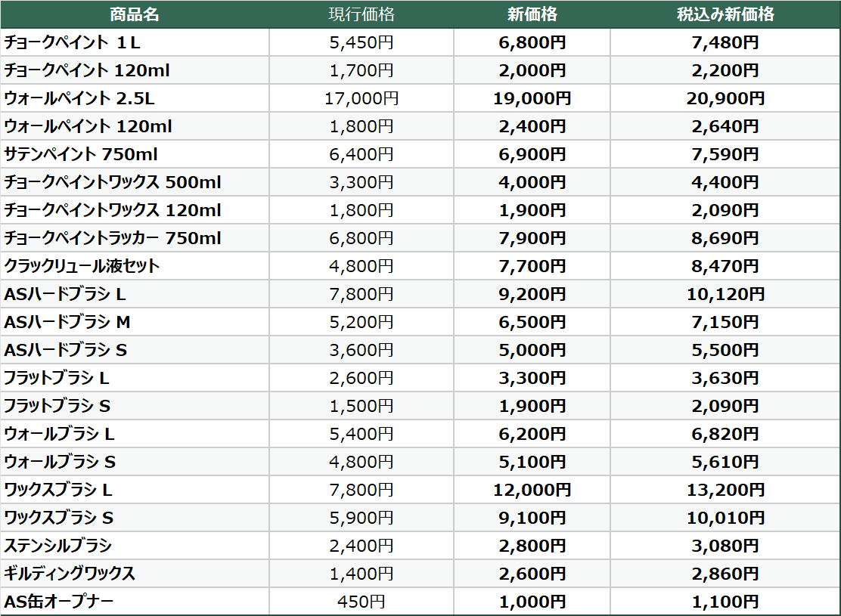Click the 現行価格 column header
Viewport: 841px width, 616px height.
[x=362, y=14]
